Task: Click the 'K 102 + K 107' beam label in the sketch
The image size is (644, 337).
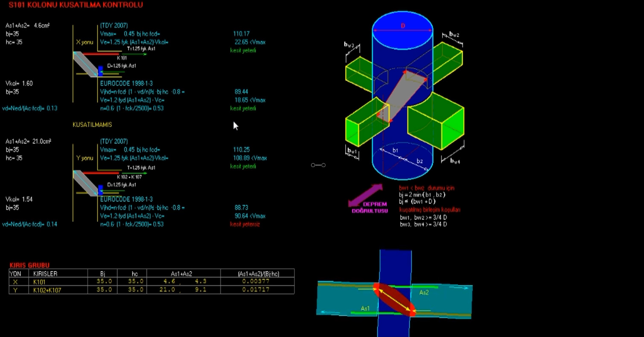Action: pyautogui.click(x=130, y=176)
